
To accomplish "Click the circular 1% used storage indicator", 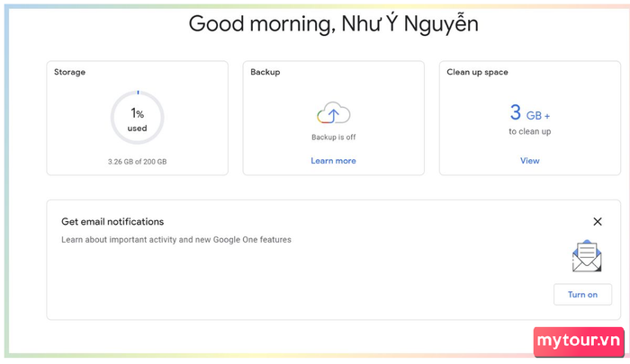I will tap(138, 118).
